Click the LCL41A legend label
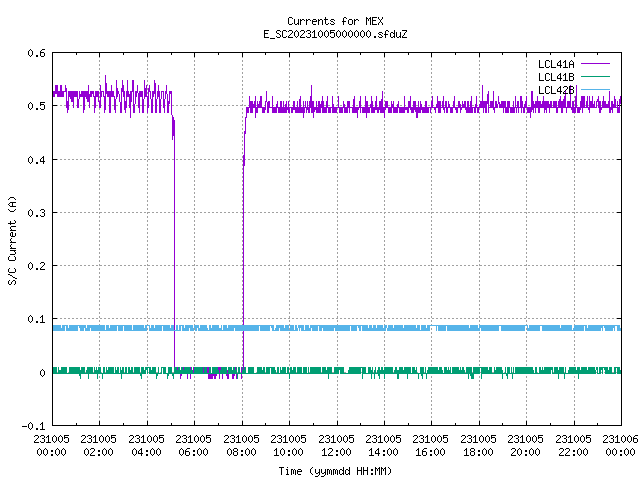Image resolution: width=640 pixels, height=480 pixels. (x=556, y=64)
